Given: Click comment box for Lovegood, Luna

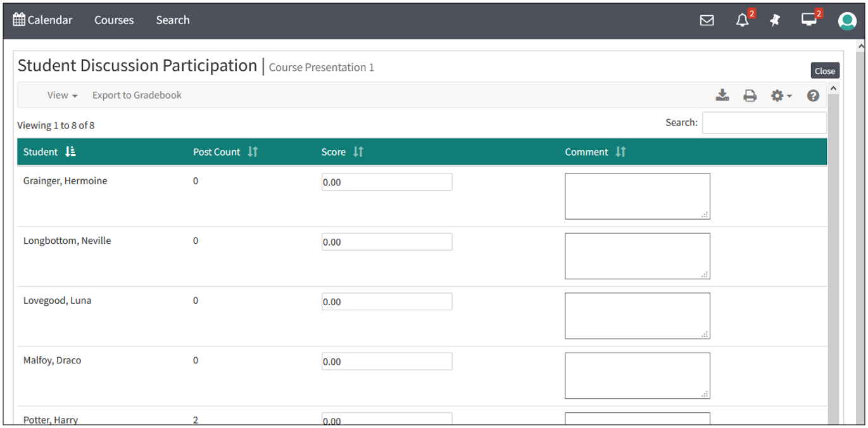Looking at the screenshot, I should click(x=638, y=316).
